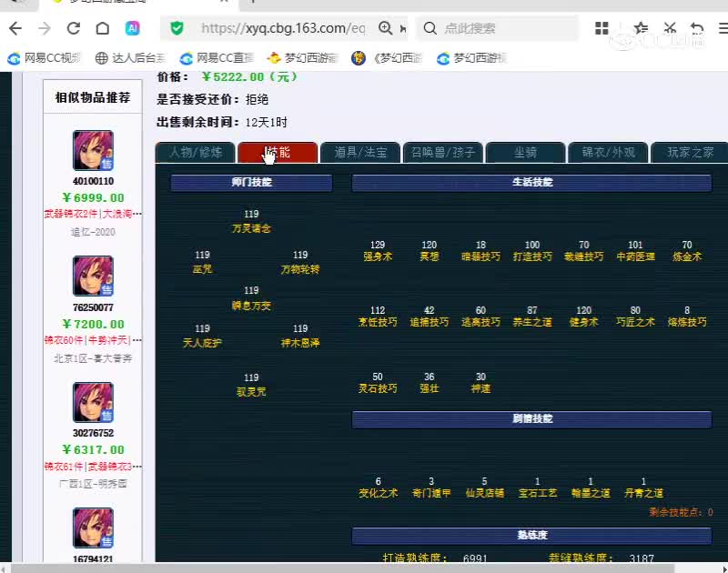Click 万物轮转 skill

coord(300,269)
